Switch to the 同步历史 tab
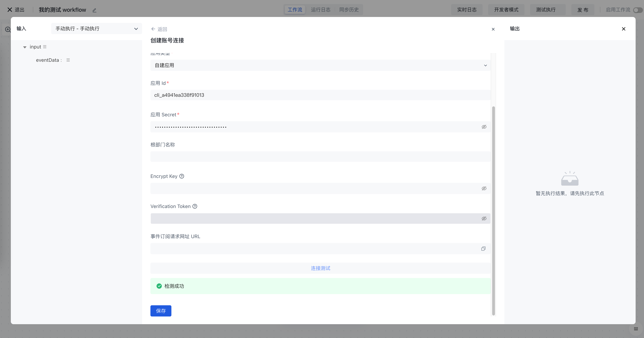This screenshot has height=338, width=644. click(x=349, y=10)
